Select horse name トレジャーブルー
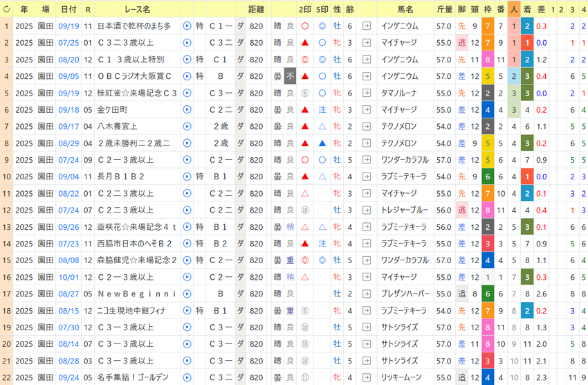Screen dimensions: 588x385 405,210
